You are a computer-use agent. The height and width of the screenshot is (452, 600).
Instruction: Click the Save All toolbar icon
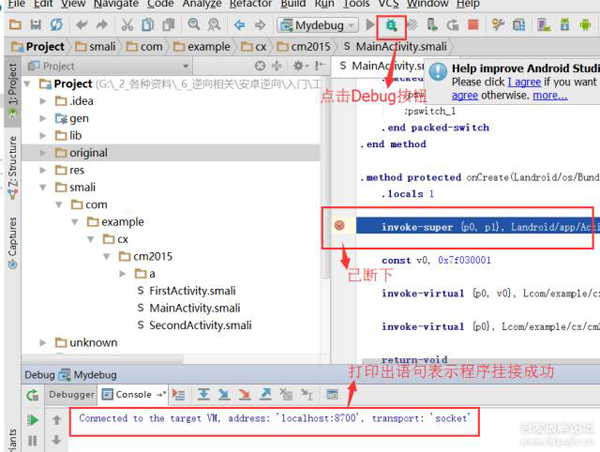click(36, 25)
